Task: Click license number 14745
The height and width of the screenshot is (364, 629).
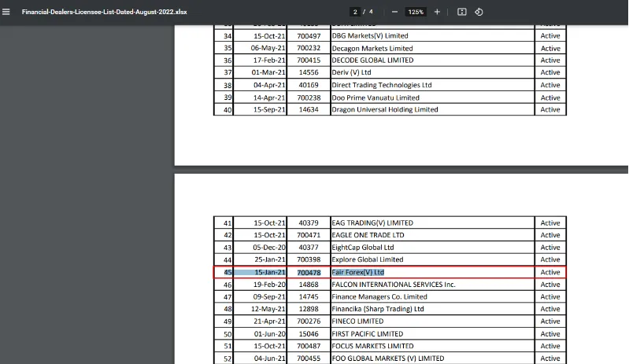Action: coord(309,296)
